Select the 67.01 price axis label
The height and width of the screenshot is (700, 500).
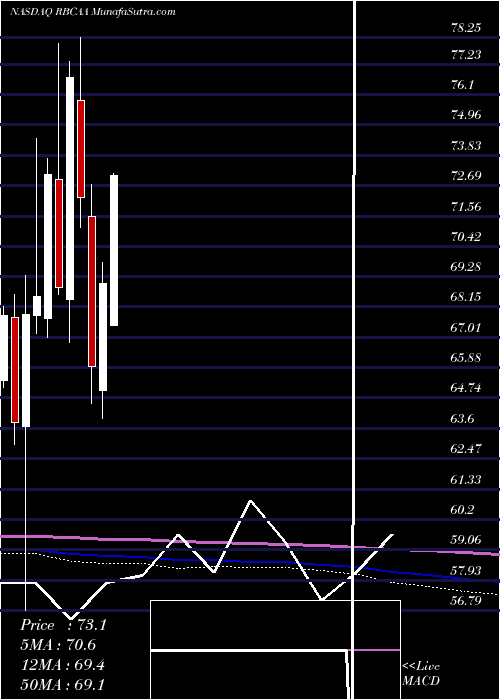[x=466, y=327]
